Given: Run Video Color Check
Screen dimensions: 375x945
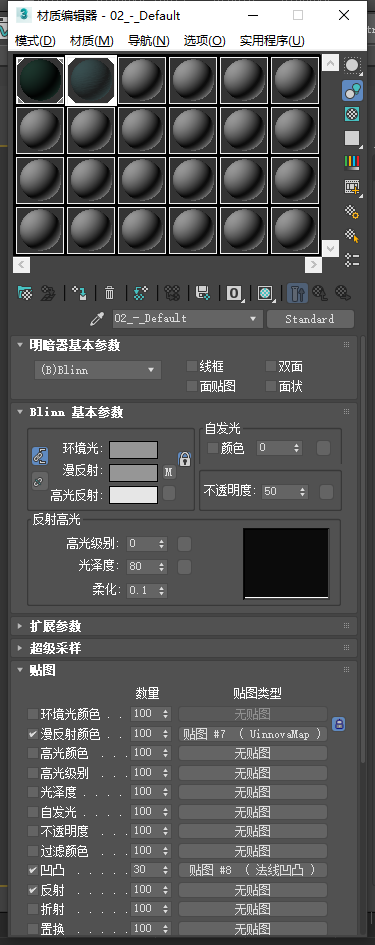Looking at the screenshot, I should point(353,162).
